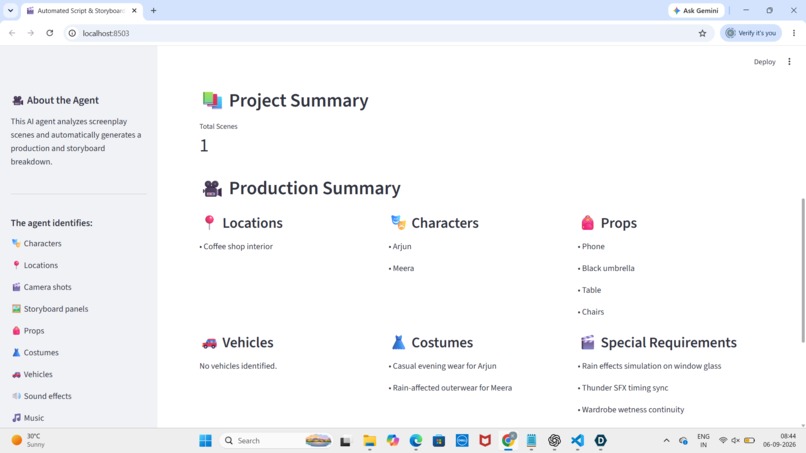The image size is (806, 453).
Task: Click the Production Summary camera icon
Action: click(x=212, y=189)
